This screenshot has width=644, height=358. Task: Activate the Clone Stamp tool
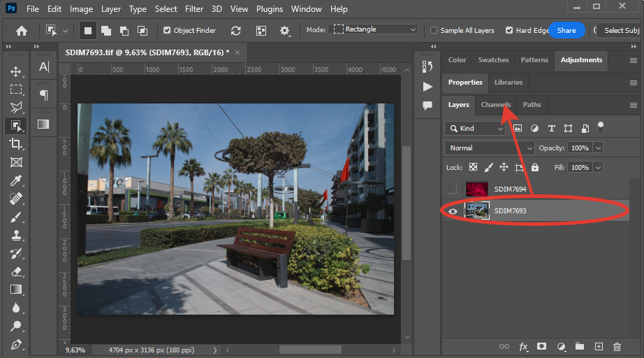coord(16,235)
